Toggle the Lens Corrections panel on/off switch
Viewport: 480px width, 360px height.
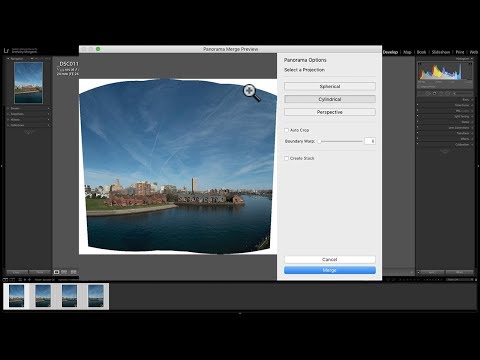point(418,128)
